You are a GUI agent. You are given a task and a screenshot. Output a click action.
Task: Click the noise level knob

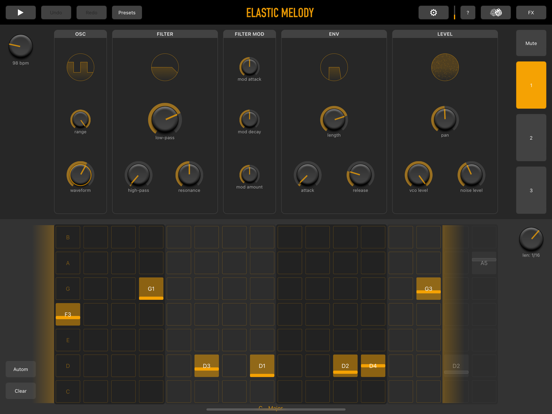(471, 174)
